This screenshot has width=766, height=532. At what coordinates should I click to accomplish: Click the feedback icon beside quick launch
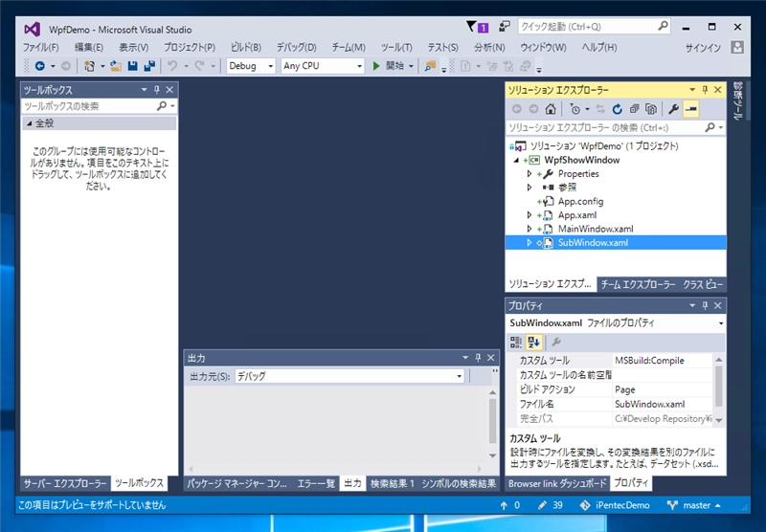click(x=505, y=27)
